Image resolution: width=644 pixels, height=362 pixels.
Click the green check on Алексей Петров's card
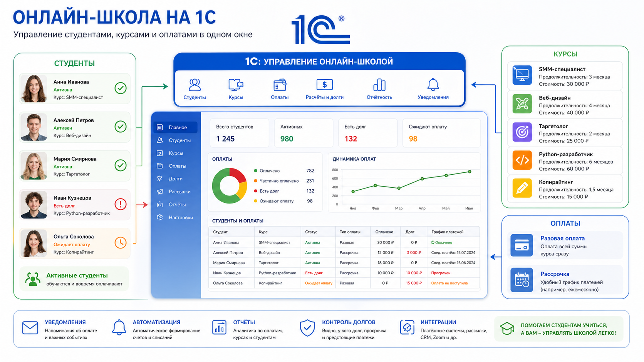pos(121,127)
